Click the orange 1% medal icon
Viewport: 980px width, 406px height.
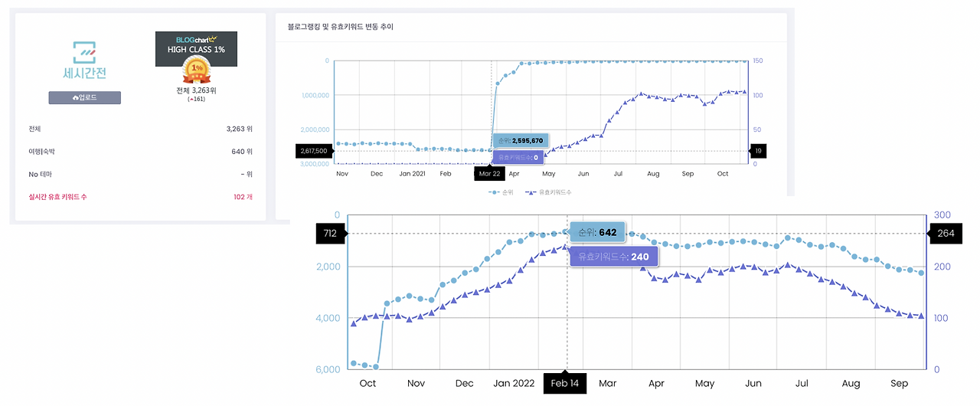pyautogui.click(x=197, y=70)
